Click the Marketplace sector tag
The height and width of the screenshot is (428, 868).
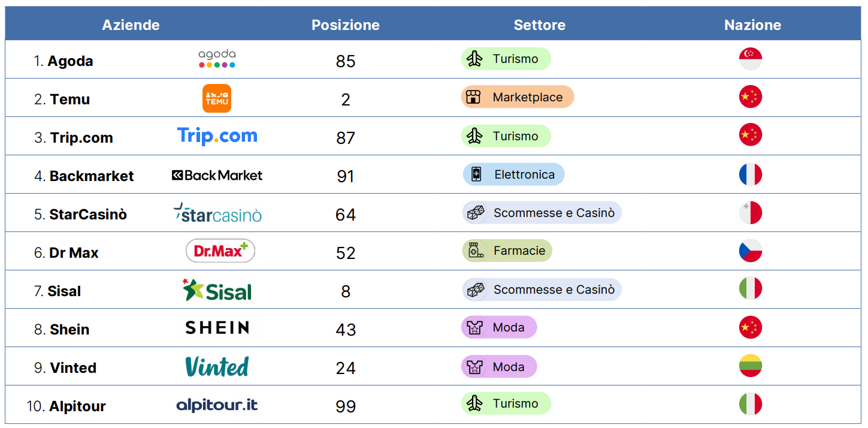click(x=518, y=97)
